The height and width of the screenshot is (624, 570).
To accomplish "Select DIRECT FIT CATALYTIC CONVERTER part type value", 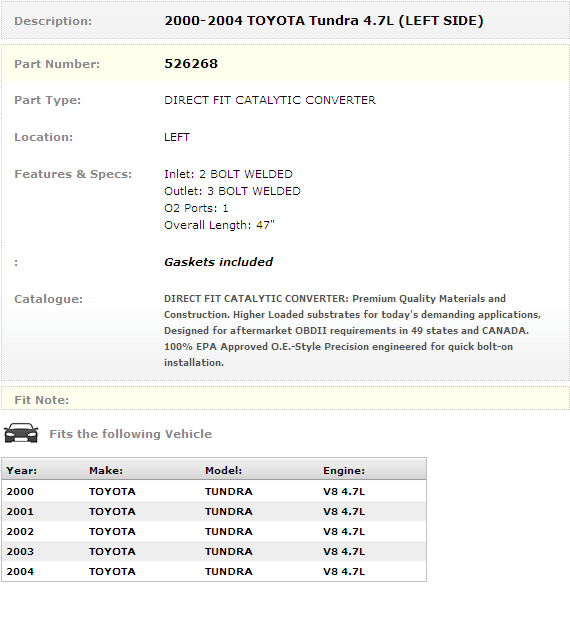I will [270, 100].
